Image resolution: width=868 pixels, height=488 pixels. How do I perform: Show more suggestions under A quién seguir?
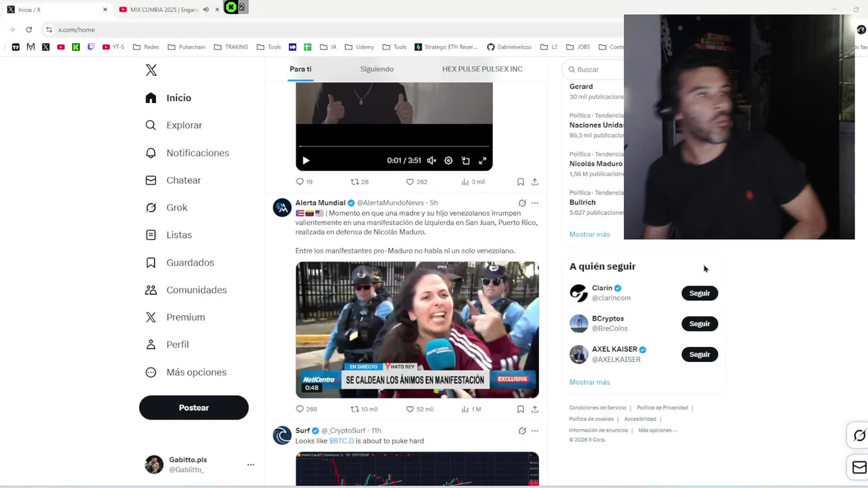pos(590,382)
